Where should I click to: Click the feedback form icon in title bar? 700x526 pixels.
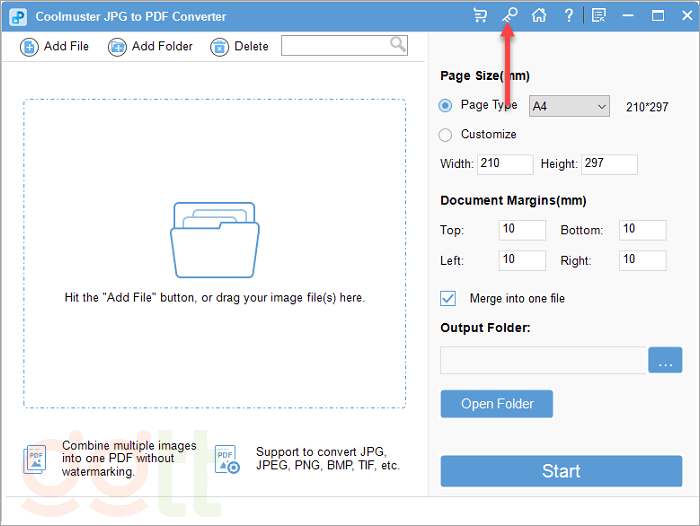599,15
